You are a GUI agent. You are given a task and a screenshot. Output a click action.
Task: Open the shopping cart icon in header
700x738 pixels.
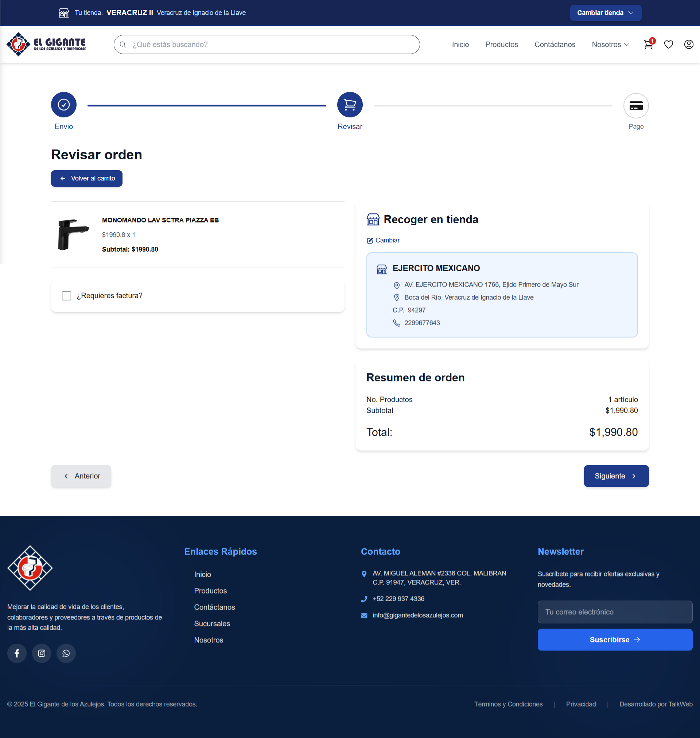pos(649,44)
